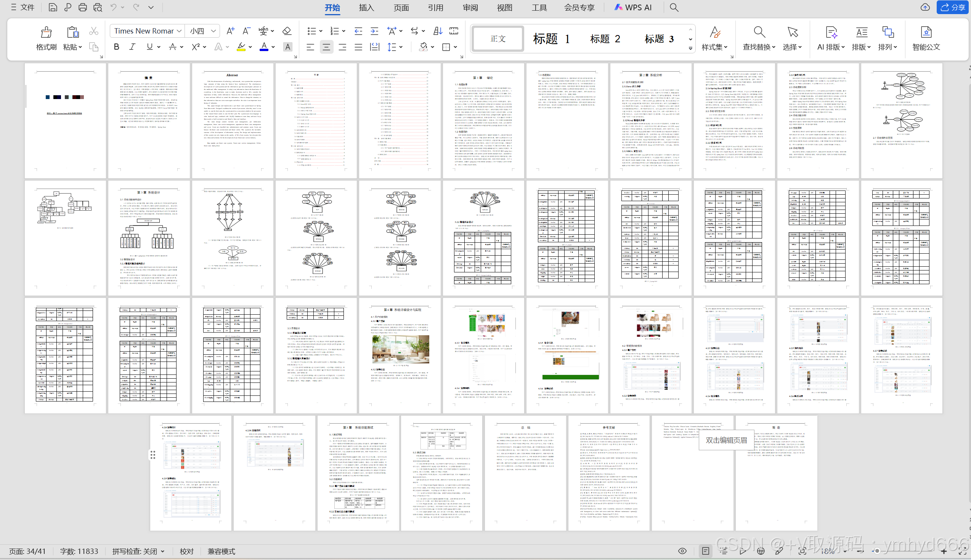Click the save document icon
971x560 pixels.
coord(53,7)
